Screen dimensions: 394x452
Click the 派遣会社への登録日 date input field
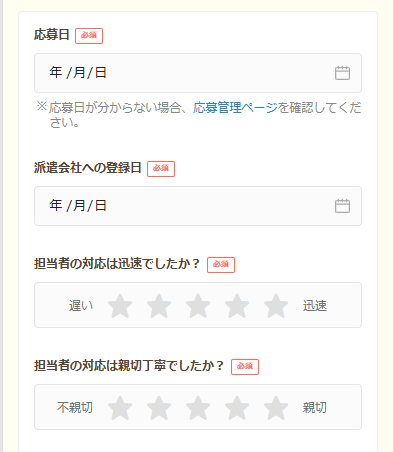[198, 206]
